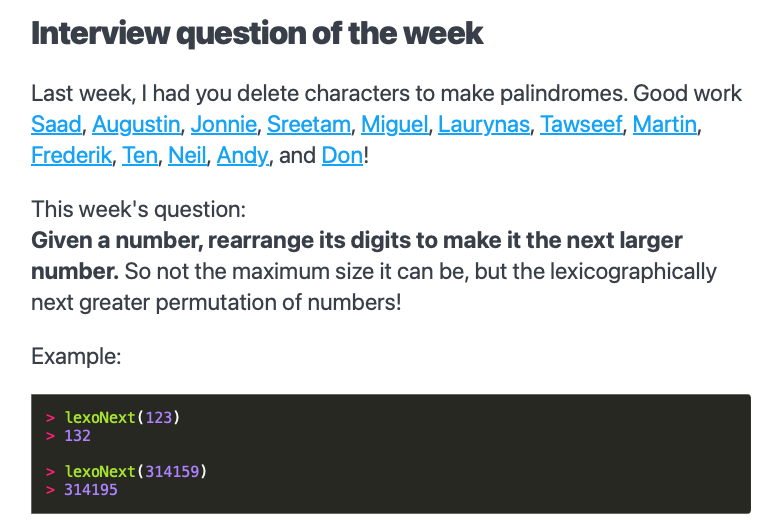
Task: Visit the Andy link
Action: (242, 156)
